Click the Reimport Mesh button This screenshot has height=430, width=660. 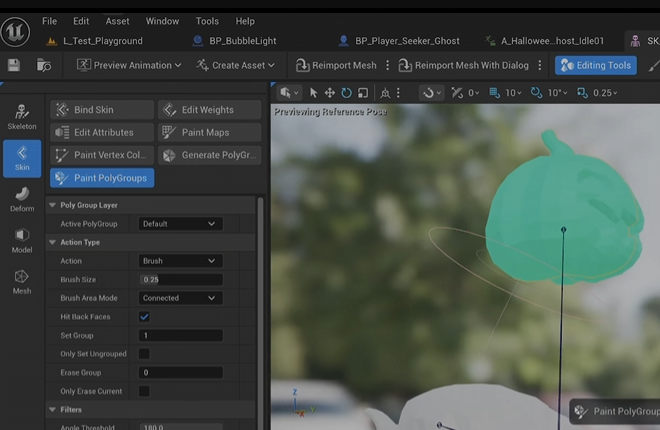click(336, 65)
